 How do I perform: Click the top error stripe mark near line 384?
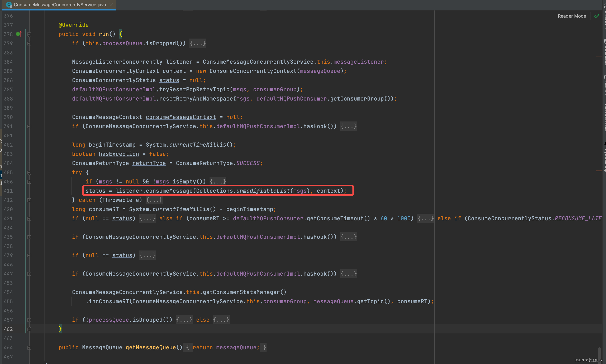coord(599,57)
